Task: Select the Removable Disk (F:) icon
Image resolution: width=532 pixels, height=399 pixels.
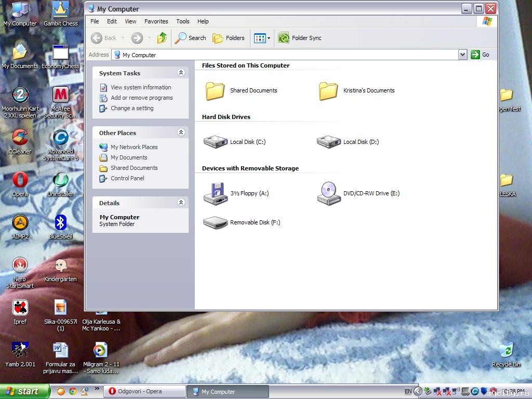Action: 215,222
